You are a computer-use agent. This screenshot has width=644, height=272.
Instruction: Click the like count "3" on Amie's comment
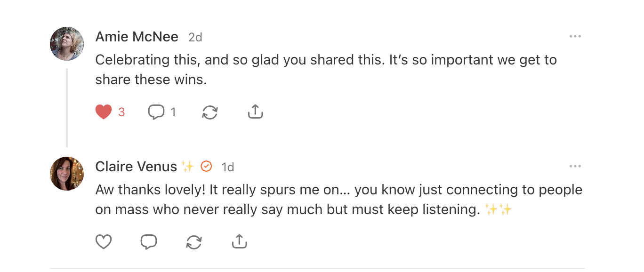121,112
